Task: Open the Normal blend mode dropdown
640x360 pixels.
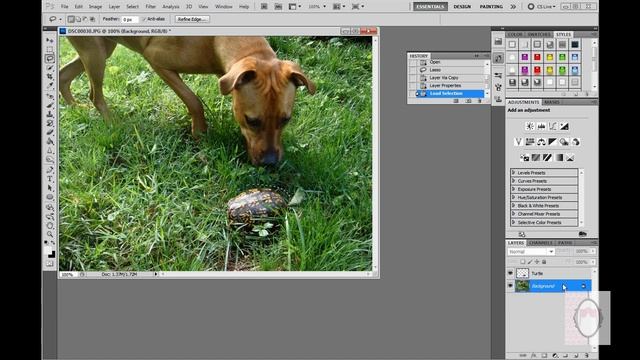Action: pos(531,252)
